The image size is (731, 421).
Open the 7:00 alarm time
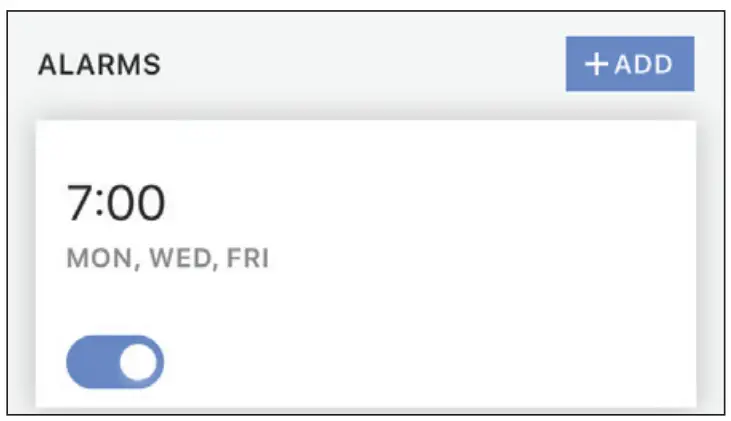(115, 203)
